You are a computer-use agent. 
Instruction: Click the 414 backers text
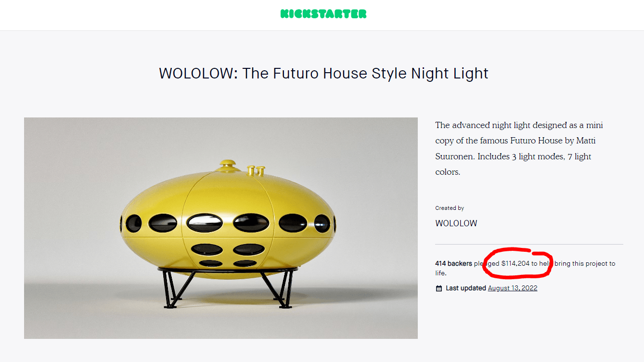pos(453,263)
